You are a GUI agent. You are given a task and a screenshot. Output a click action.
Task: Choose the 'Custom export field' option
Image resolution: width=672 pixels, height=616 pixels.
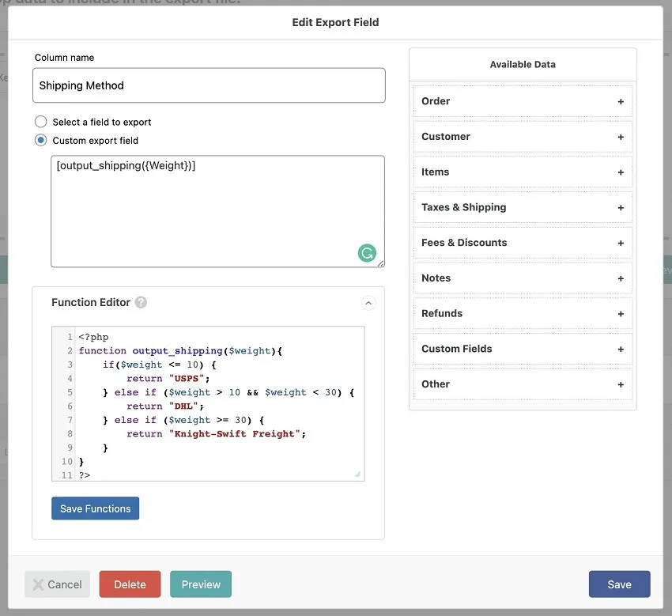tap(40, 140)
